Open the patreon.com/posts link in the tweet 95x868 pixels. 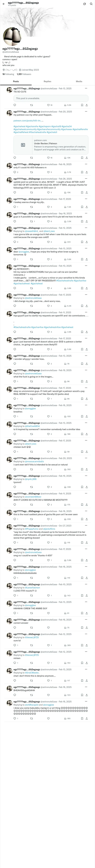click(29, 120)
